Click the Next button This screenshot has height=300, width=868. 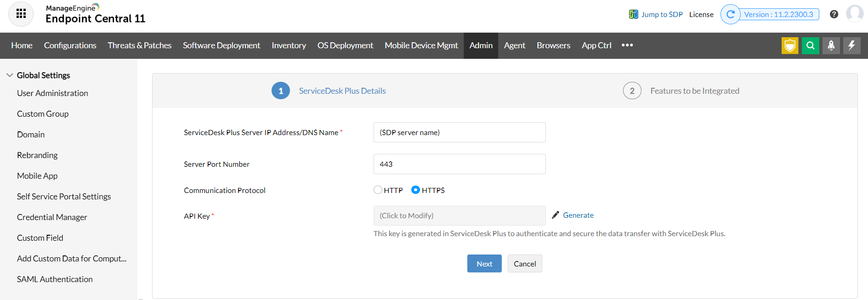click(x=484, y=264)
